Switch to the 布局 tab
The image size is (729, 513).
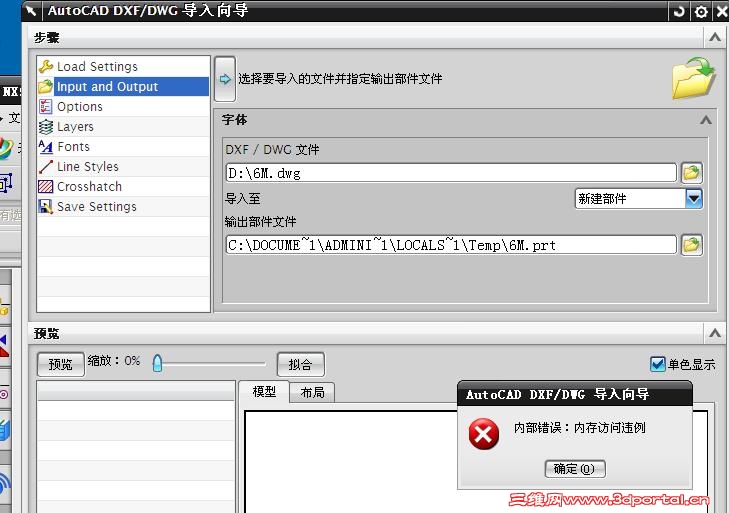(312, 393)
